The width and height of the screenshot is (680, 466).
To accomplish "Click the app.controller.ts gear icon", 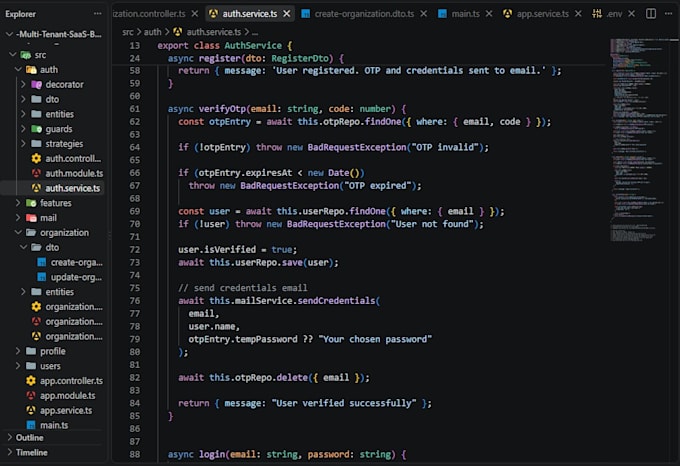I will [31, 381].
